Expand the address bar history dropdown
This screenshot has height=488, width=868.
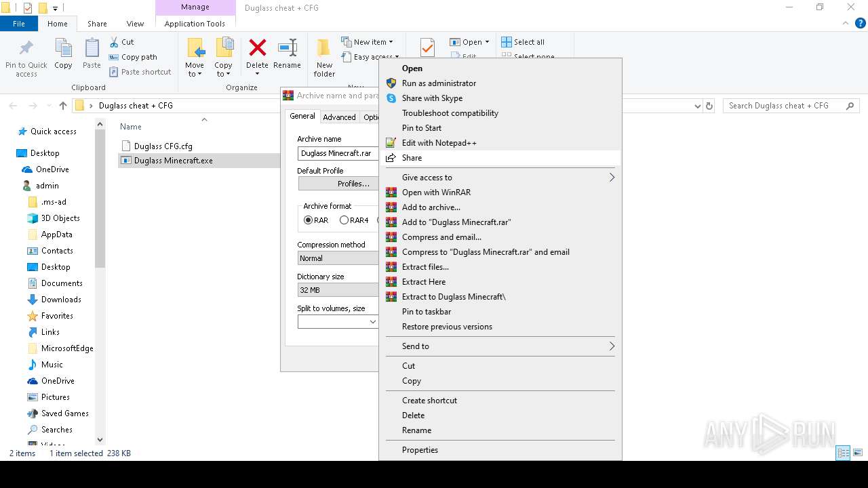698,106
